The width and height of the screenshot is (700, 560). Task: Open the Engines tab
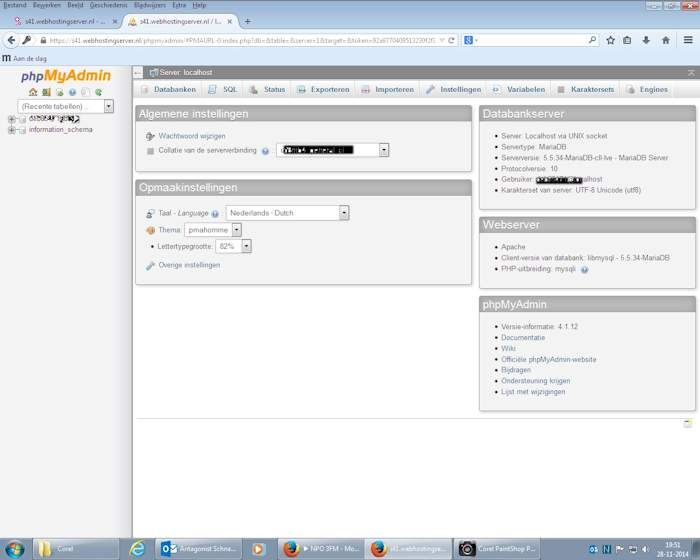tap(648, 89)
